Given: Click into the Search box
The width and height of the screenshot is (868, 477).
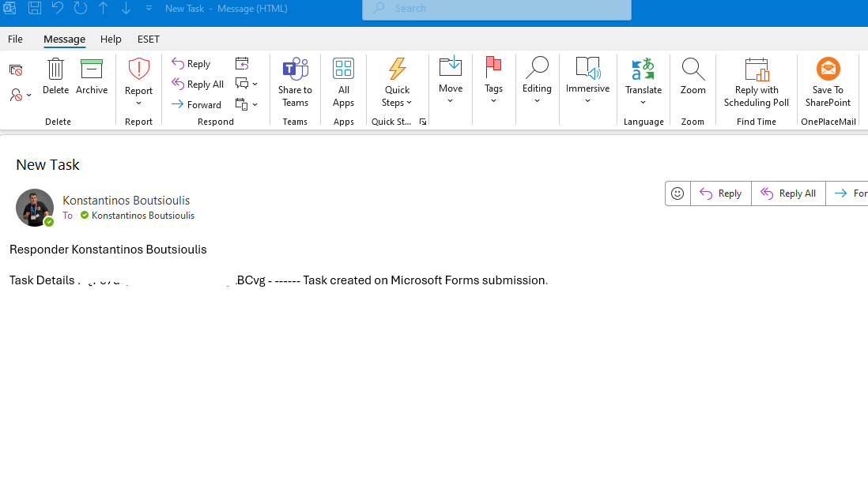Looking at the screenshot, I should pyautogui.click(x=496, y=9).
